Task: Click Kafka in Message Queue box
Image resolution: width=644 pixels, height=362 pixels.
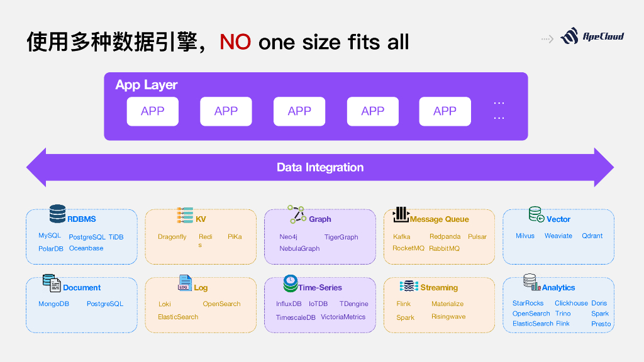Action: click(x=401, y=237)
